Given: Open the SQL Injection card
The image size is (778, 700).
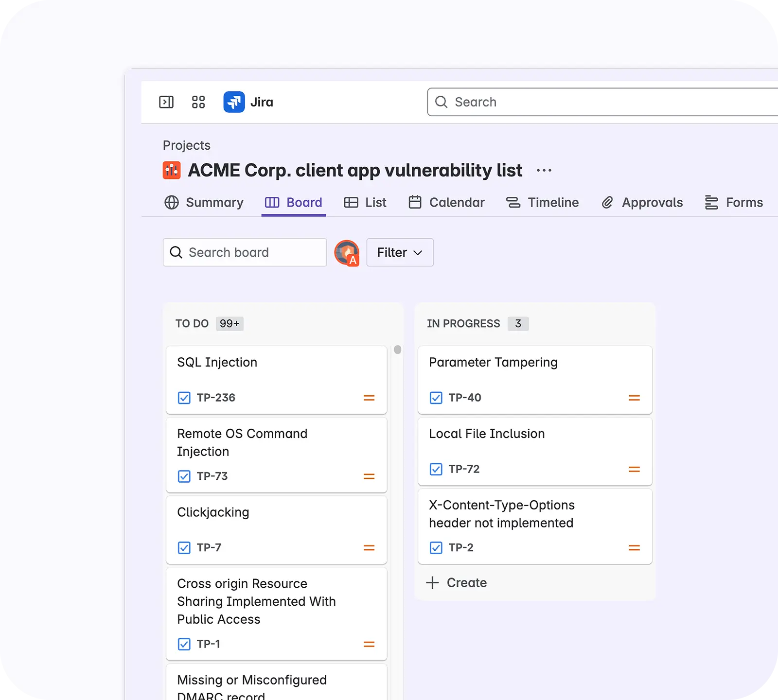Looking at the screenshot, I should [x=276, y=380].
